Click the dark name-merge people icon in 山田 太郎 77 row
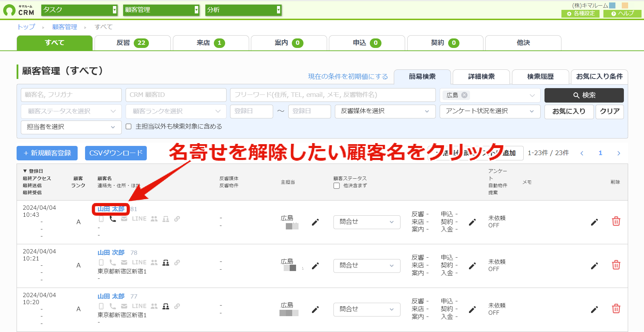 click(x=165, y=306)
